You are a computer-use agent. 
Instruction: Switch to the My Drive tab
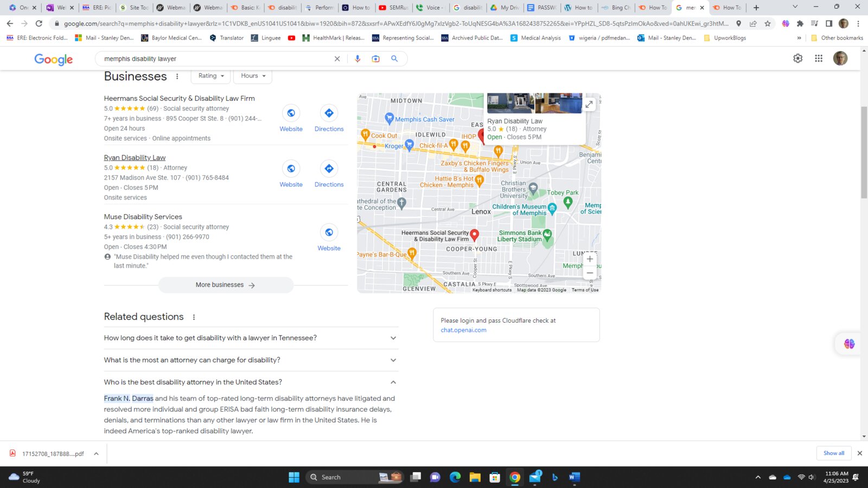click(x=505, y=8)
